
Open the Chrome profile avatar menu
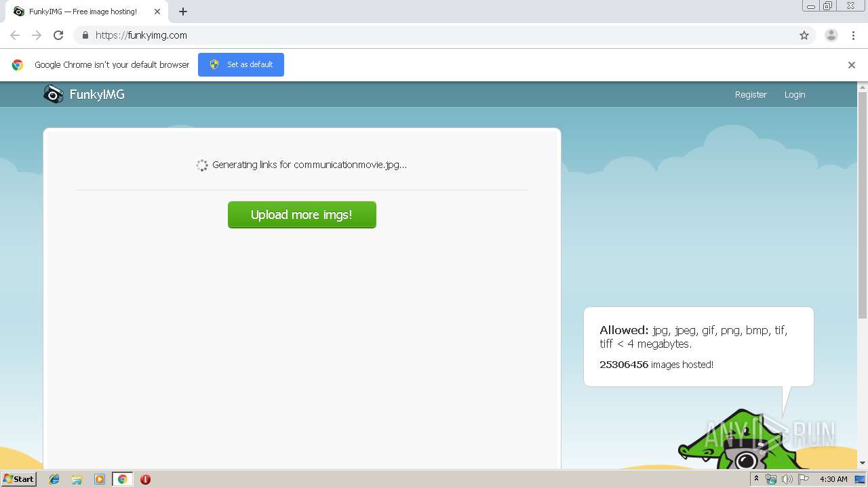[831, 35]
